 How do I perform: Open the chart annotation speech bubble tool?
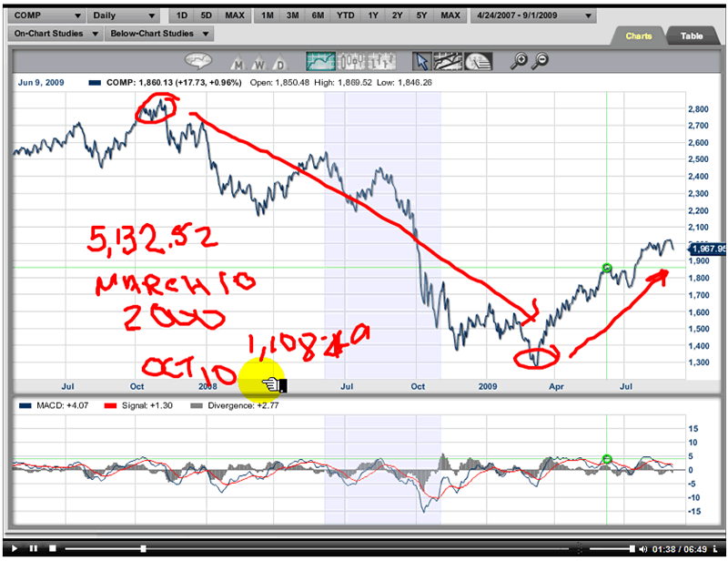coord(198,60)
